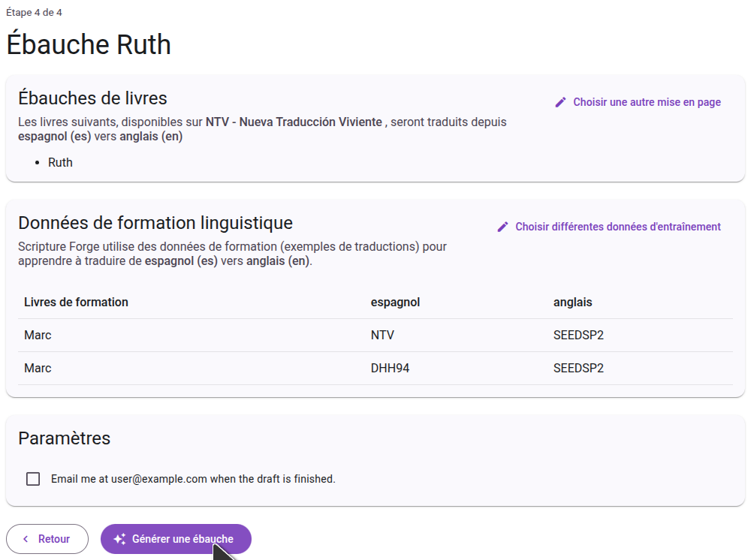Click the 'Ébauche Ruth' page heading
The height and width of the screenshot is (560, 751).
[x=89, y=44]
